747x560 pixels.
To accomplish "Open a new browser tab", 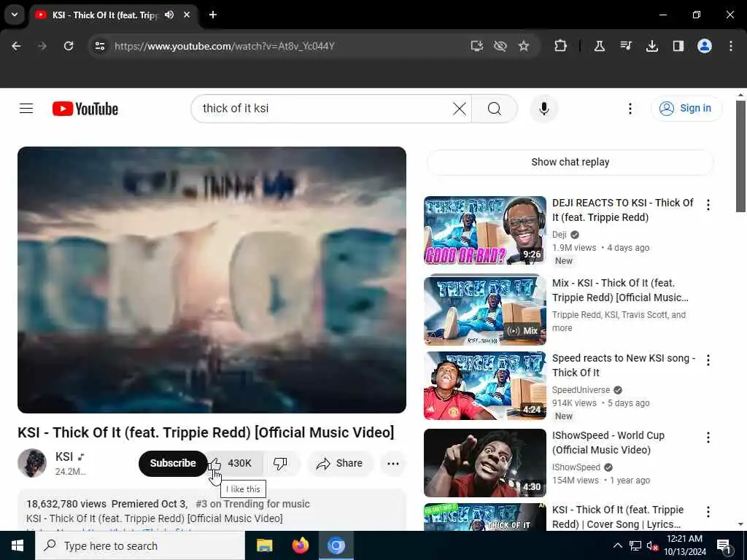I will 213,15.
